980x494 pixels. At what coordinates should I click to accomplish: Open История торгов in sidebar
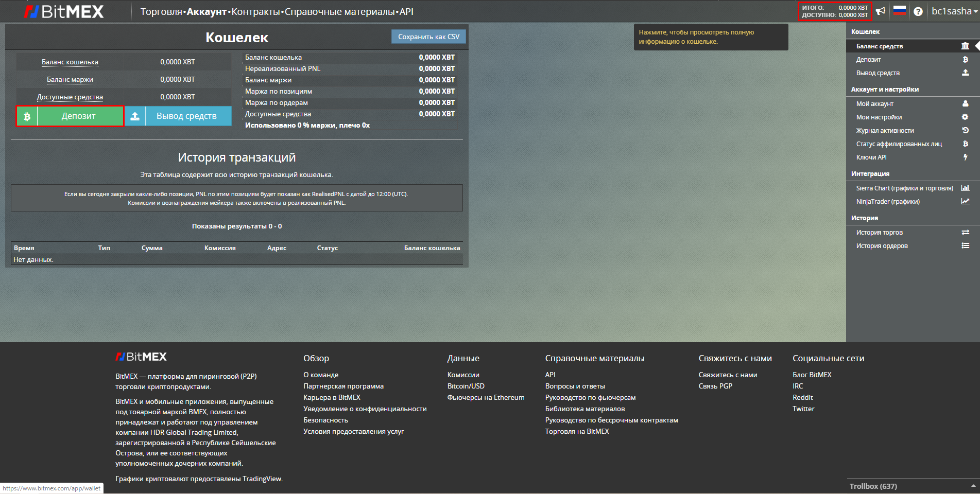coord(879,233)
